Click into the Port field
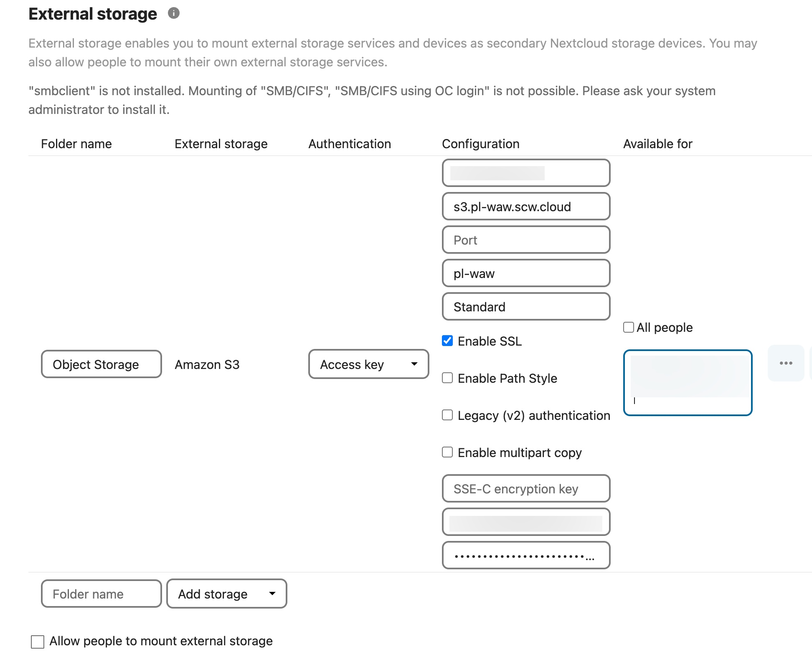The image size is (812, 672). pos(526,240)
